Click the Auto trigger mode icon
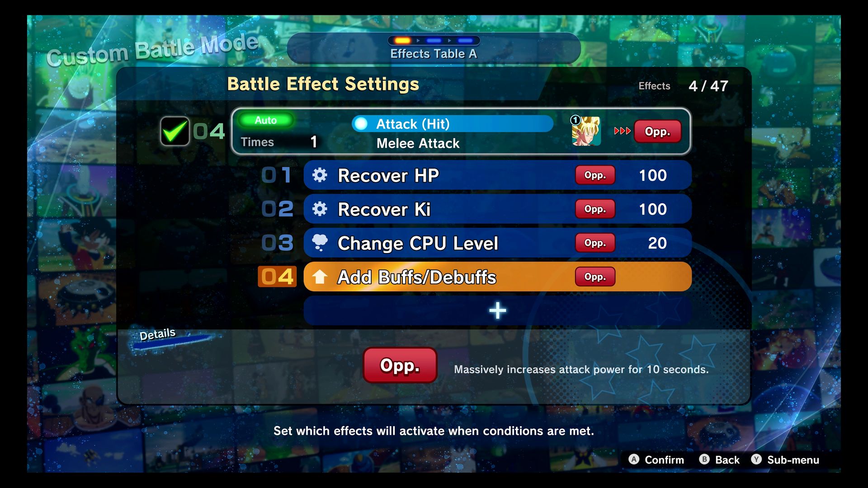This screenshot has height=488, width=868. 267,120
